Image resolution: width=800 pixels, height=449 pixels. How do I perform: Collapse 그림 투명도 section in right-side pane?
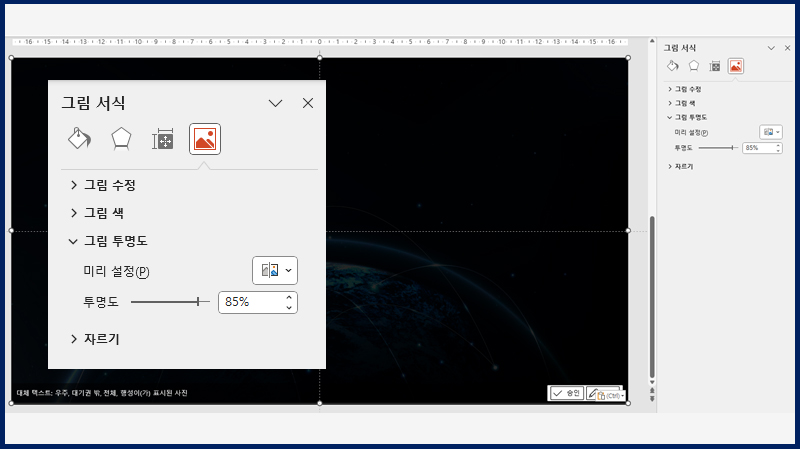coord(687,117)
